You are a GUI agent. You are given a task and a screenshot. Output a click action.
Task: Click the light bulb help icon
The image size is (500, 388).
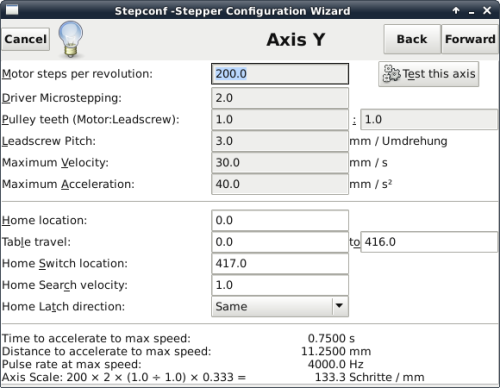71,39
